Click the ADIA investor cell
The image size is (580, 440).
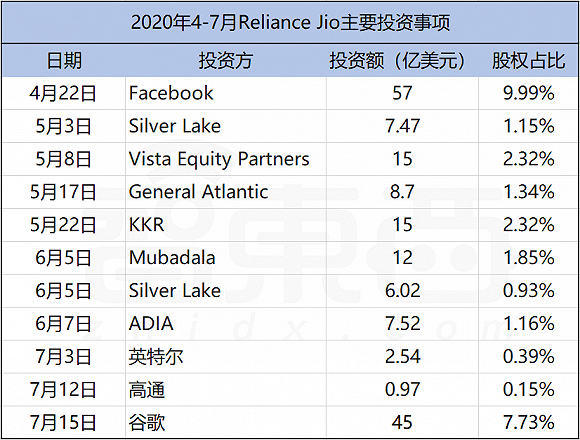point(226,324)
